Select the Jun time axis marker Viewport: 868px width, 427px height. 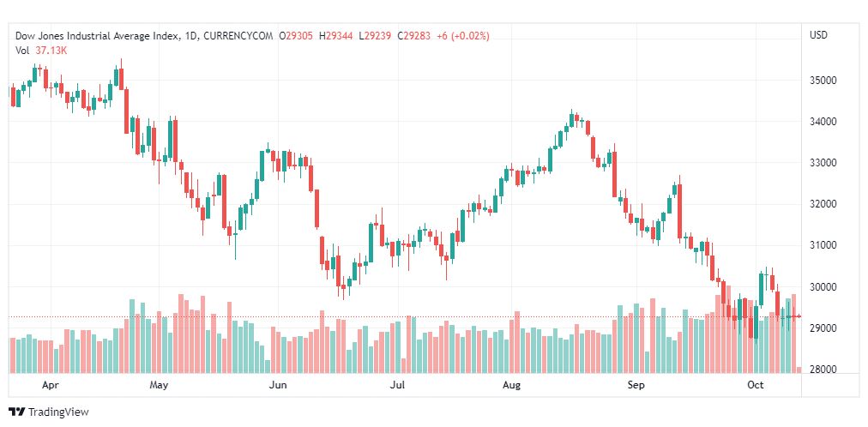click(x=277, y=384)
